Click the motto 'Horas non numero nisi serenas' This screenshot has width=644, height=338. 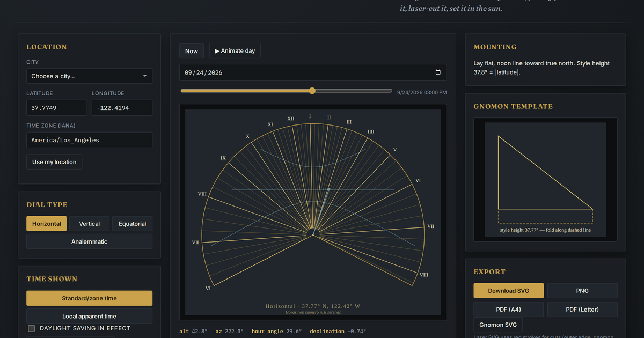[x=313, y=312]
